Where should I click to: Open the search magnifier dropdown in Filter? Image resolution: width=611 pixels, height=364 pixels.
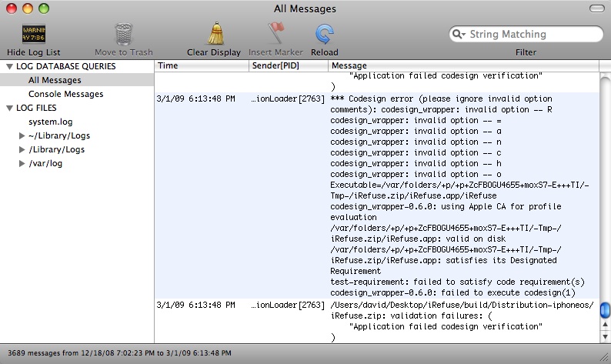[x=459, y=34]
